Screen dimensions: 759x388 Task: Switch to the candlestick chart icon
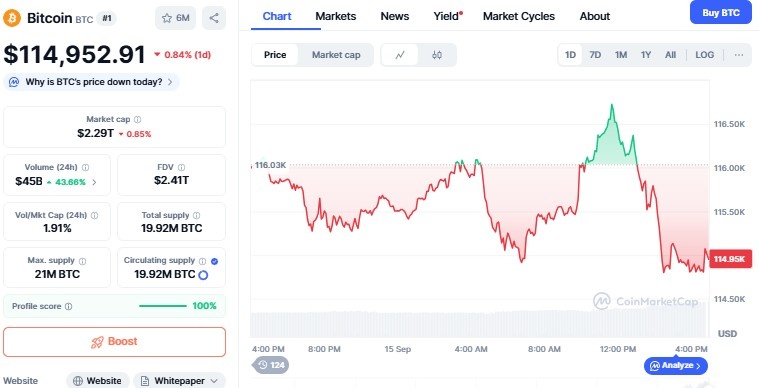[437, 55]
